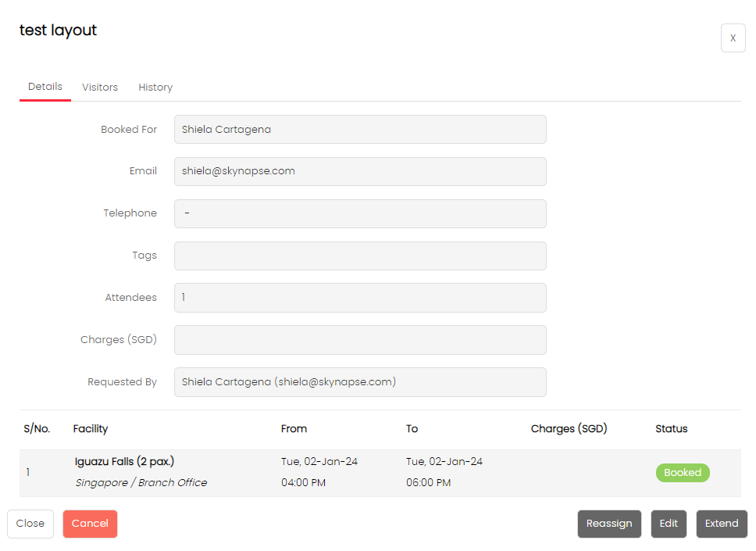Viewport: 756px width, 551px height.
Task: Click the Email input field
Action: point(360,171)
